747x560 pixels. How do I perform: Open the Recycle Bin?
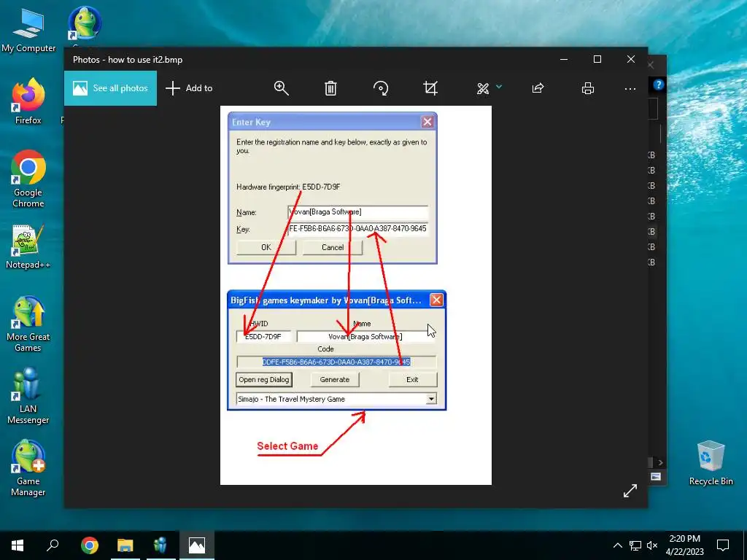click(711, 463)
